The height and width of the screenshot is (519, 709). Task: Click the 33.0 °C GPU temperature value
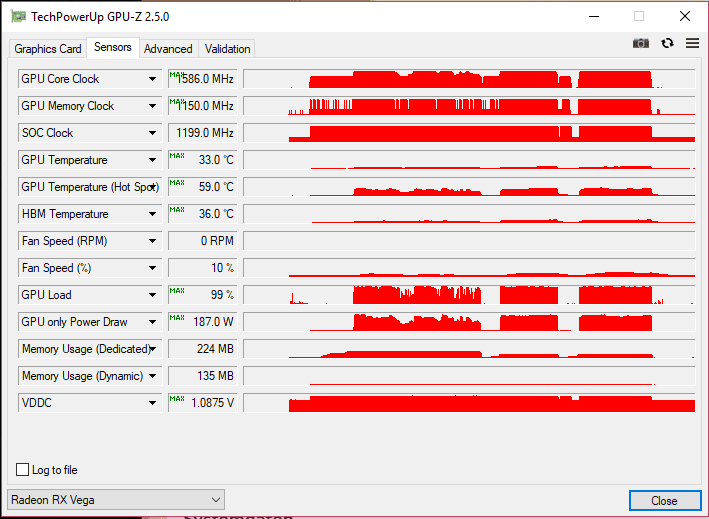coord(203,160)
